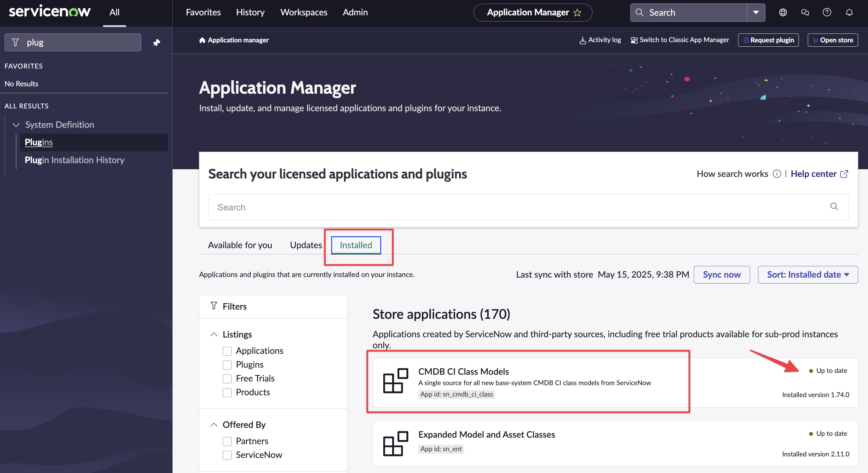Viewport: 868px width, 473px height.
Task: Open the Help center link
Action: pos(813,174)
